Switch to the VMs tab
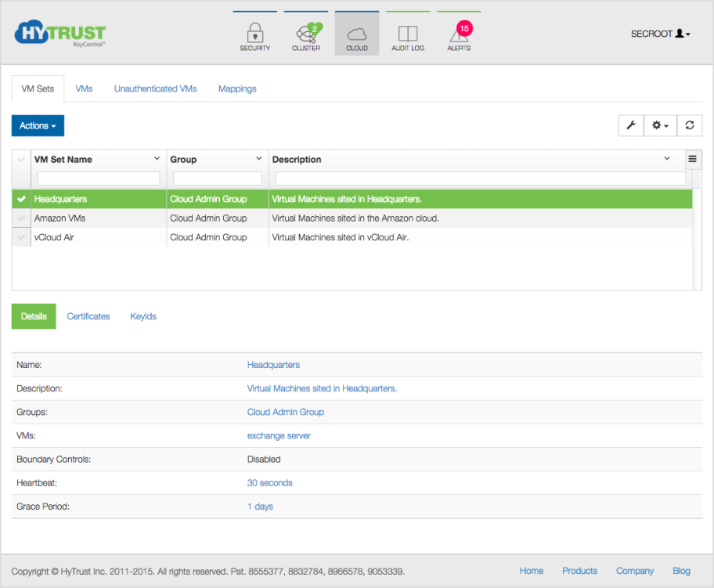 pyautogui.click(x=85, y=88)
